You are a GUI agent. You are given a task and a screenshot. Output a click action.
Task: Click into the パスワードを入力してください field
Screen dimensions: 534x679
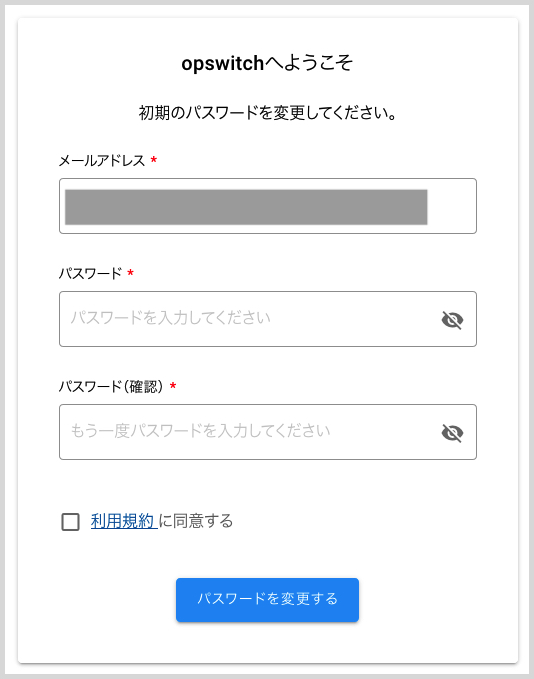(x=249, y=319)
